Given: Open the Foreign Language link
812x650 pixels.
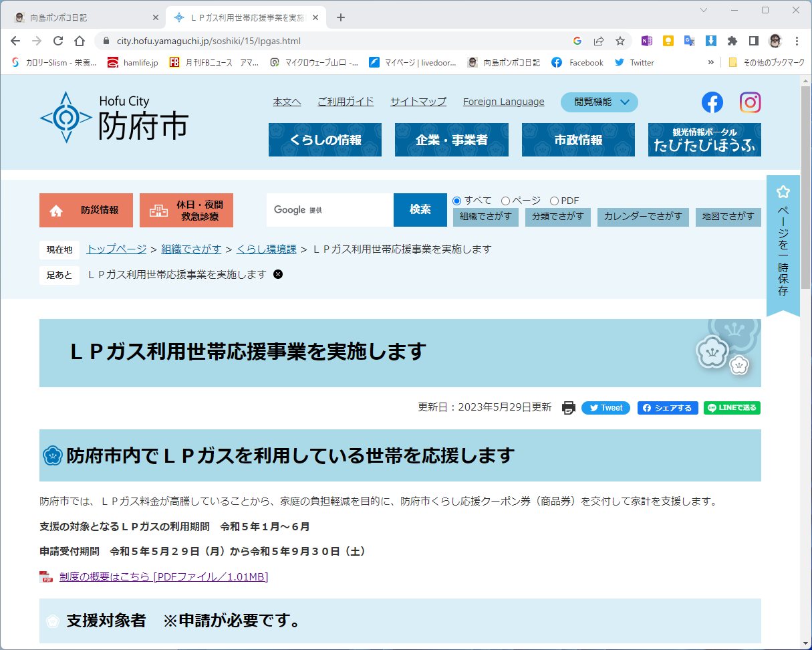Looking at the screenshot, I should (x=504, y=102).
